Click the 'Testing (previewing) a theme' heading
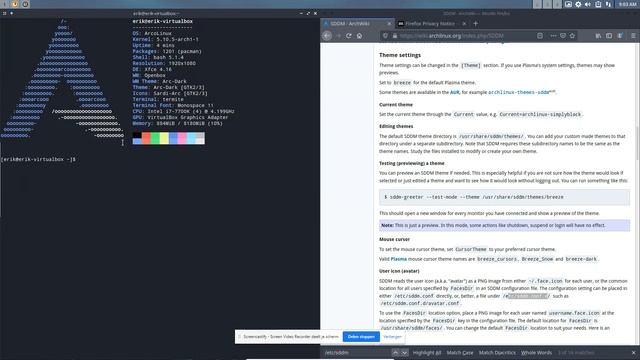The height and width of the screenshot is (360, 640). click(x=412, y=163)
